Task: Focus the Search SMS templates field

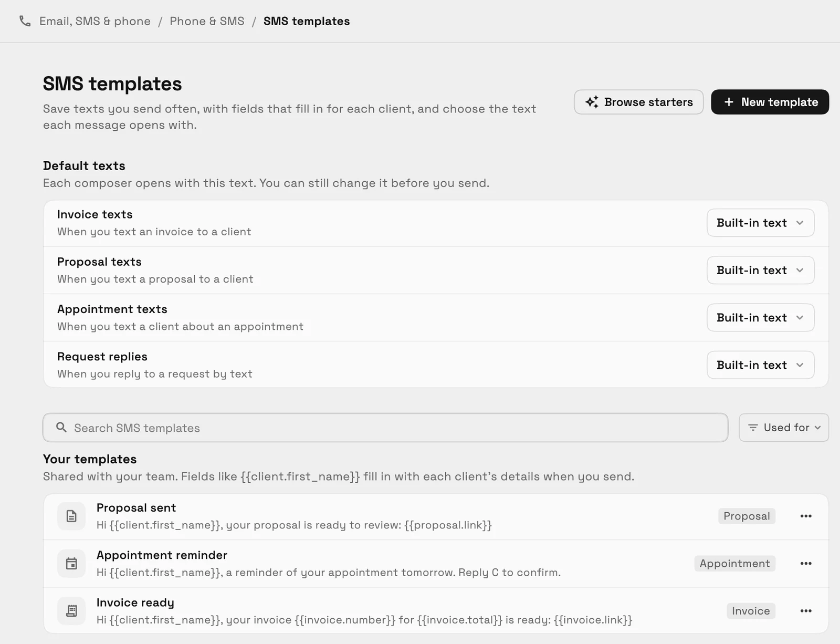Action: [385, 428]
